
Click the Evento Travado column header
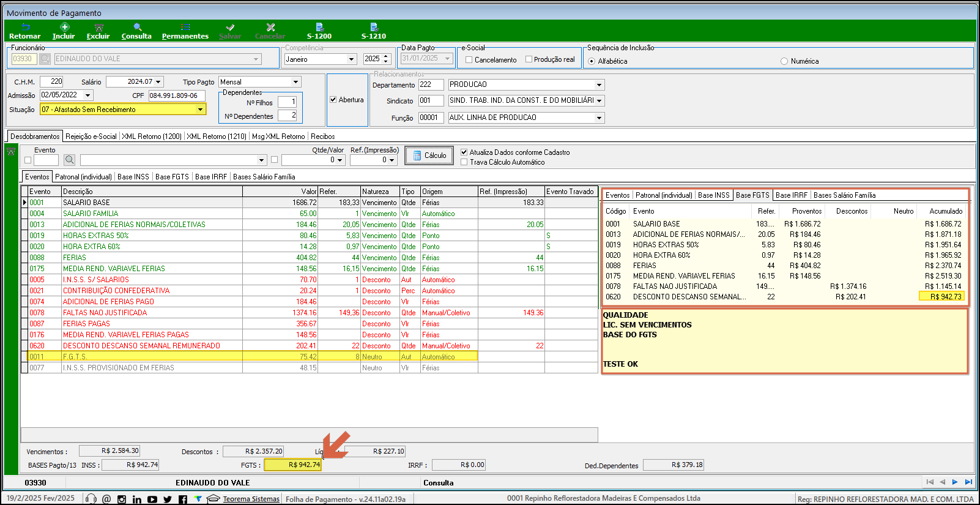click(570, 192)
